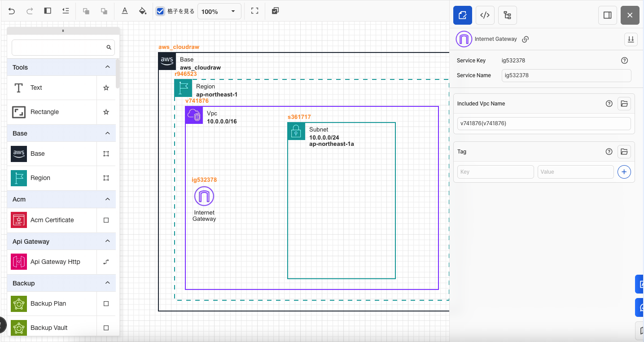Click the palette drag handle grip

(x=63, y=31)
